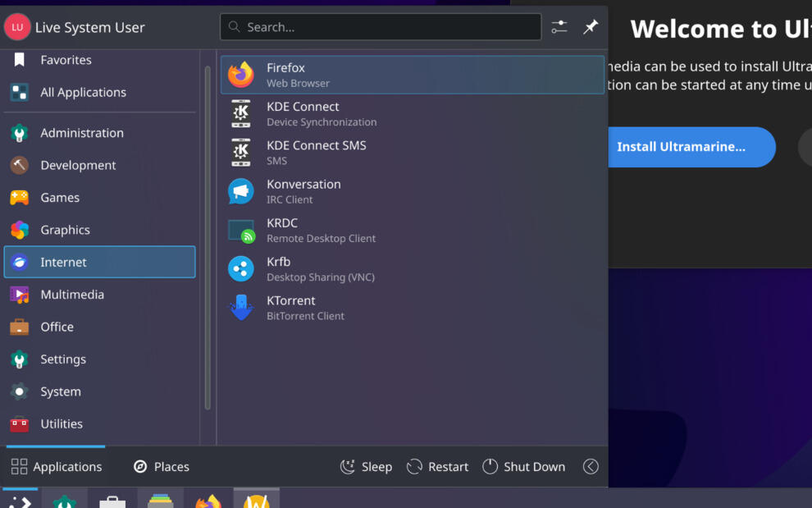Open Firefox from the taskbar
The width and height of the screenshot is (812, 508).
208,501
